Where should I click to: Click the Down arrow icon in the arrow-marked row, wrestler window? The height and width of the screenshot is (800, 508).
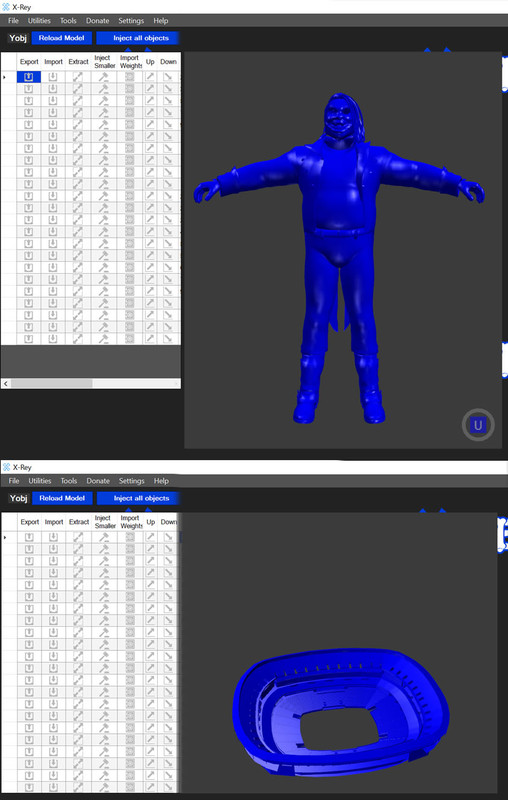pyautogui.click(x=167, y=77)
